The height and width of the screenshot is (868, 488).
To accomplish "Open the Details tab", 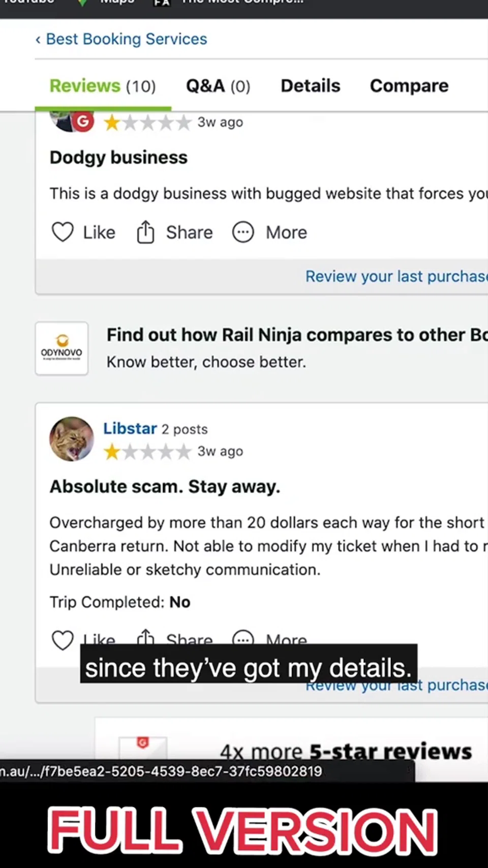I will (x=310, y=86).
